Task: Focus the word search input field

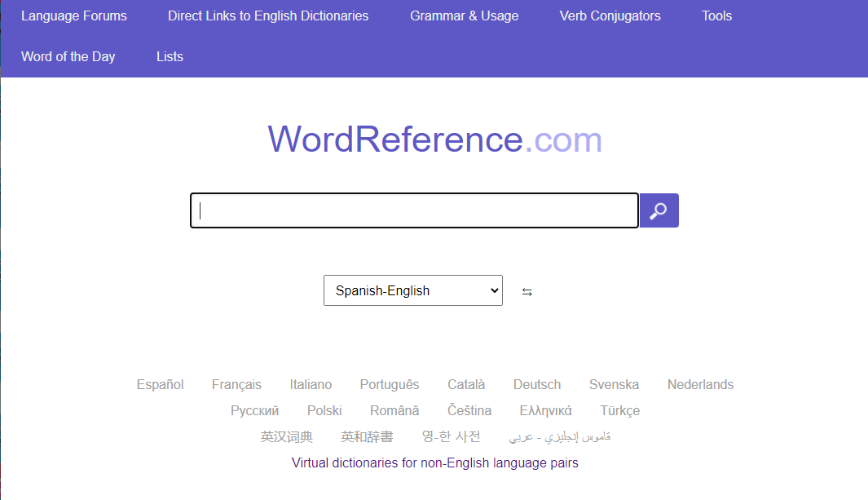Action: (x=414, y=210)
